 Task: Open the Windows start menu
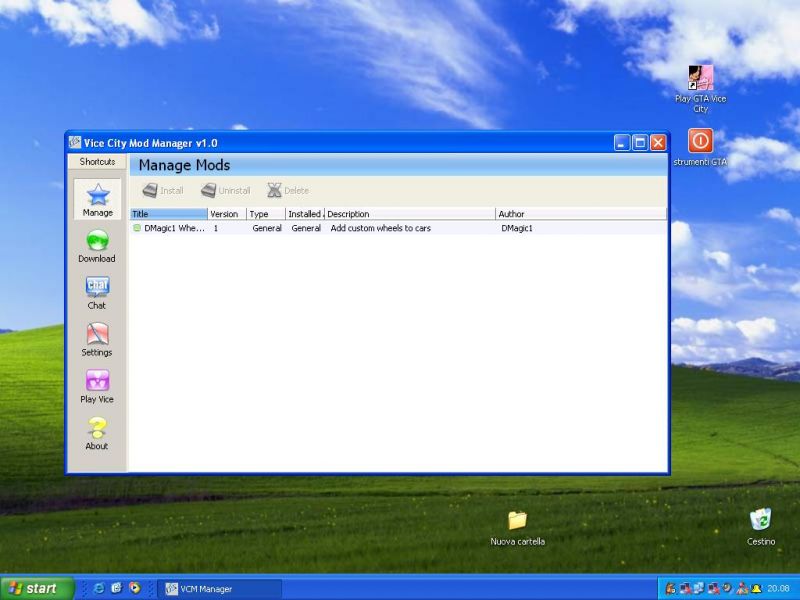click(37, 588)
